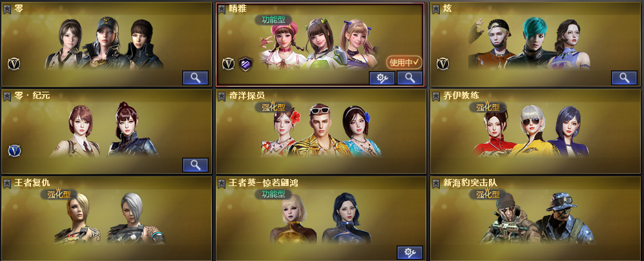
Task: Open settings wrench on 王者葵-惊若翩鸿 card
Action: [410, 252]
